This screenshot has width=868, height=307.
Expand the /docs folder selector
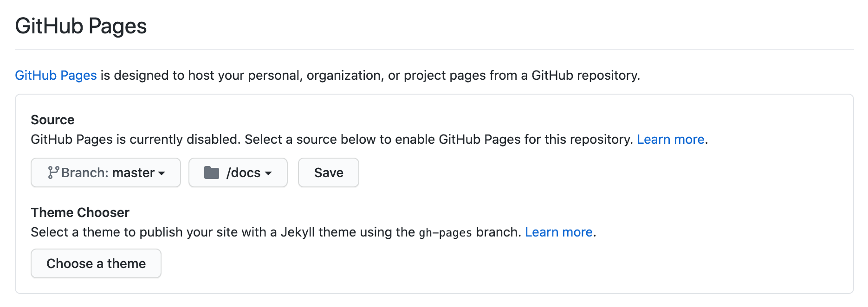click(238, 173)
